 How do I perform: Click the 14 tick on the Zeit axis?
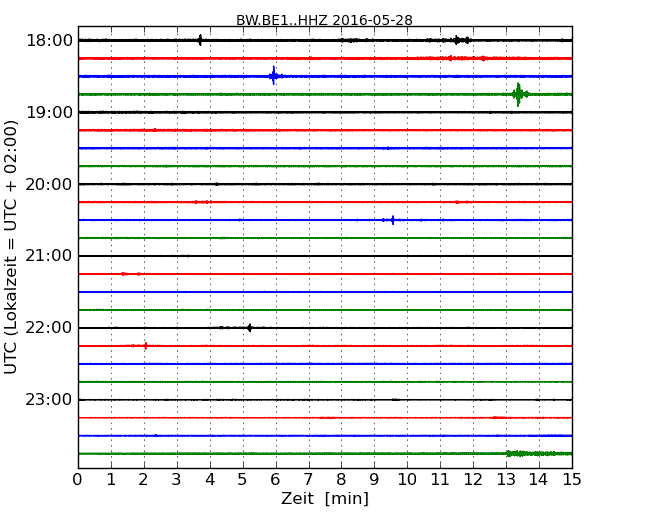point(539,479)
